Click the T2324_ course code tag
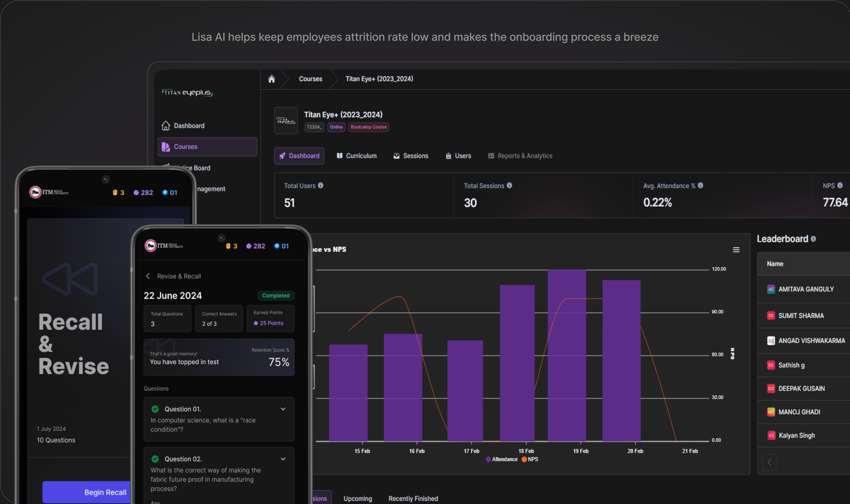 (314, 127)
